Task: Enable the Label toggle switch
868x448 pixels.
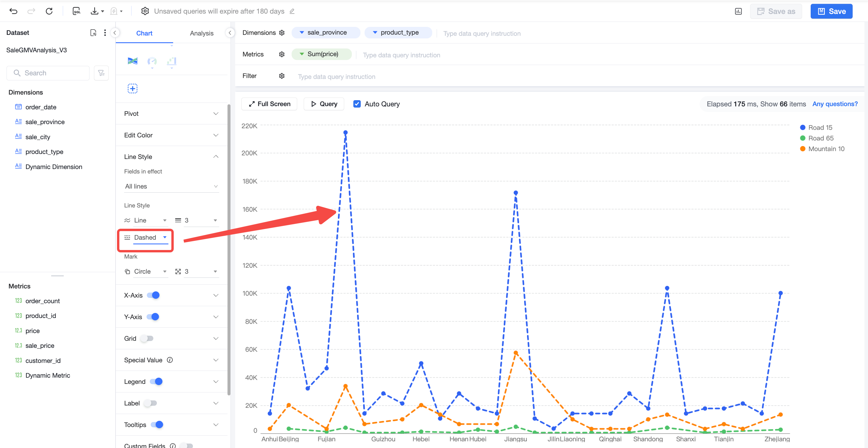Action: tap(151, 403)
